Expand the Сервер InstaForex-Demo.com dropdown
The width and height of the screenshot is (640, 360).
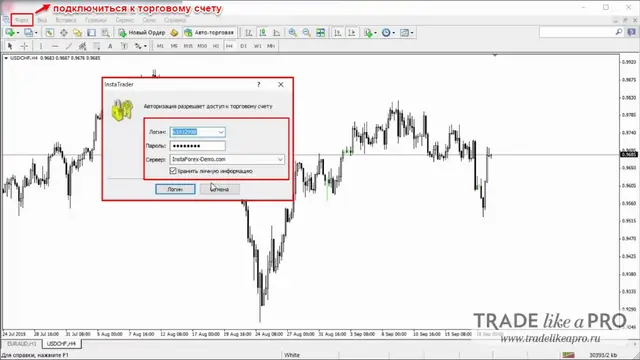280,159
